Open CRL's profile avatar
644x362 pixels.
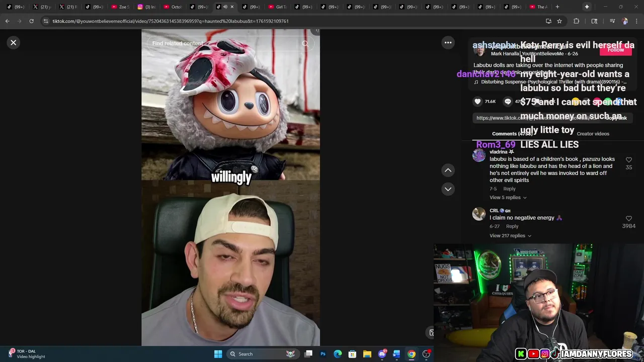point(478,214)
